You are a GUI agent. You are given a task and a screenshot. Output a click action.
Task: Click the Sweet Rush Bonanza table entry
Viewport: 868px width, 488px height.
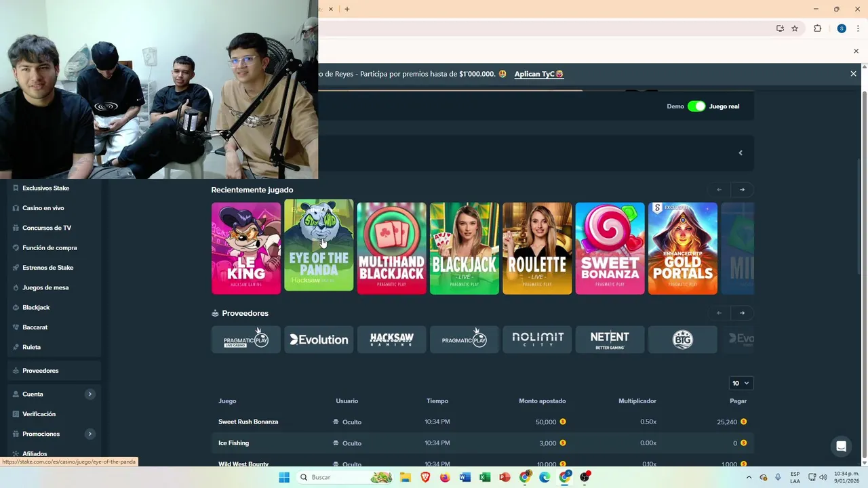248,422
